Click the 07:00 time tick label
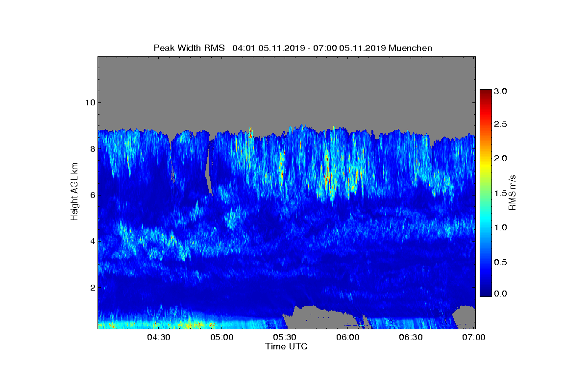The image size is (588, 392). pyautogui.click(x=474, y=338)
